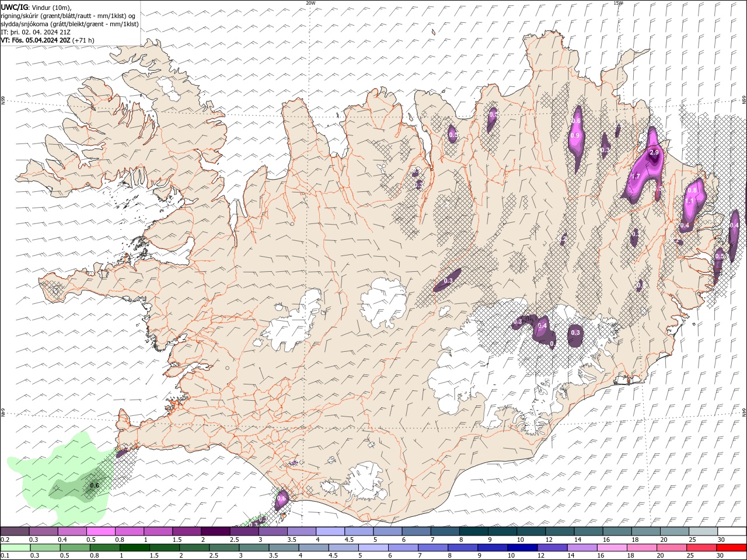
Task: Click the '0.1' label under the lower color scale
Action: coord(5,556)
